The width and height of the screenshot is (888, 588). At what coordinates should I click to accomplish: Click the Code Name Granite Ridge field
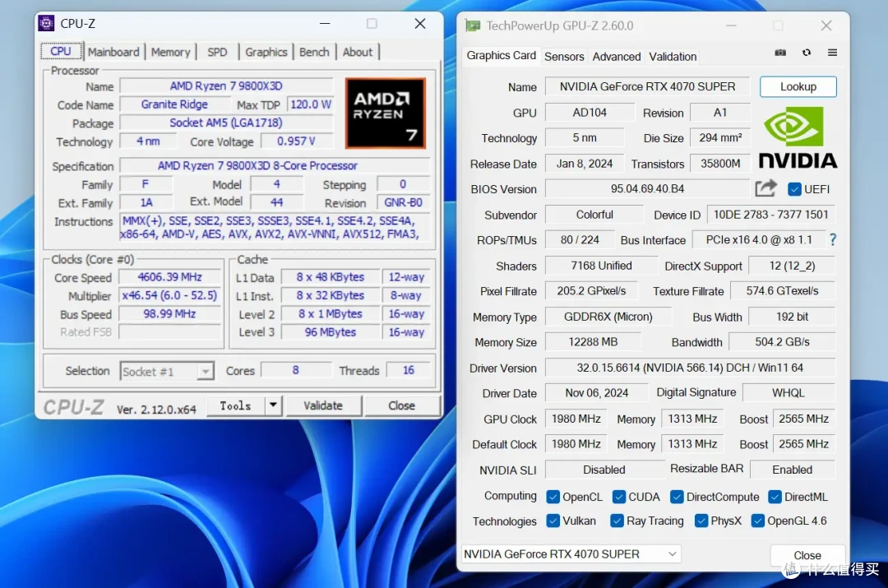point(174,104)
